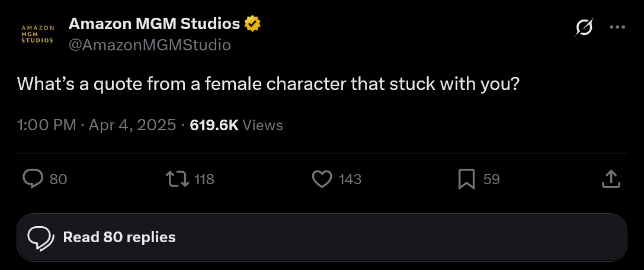Image resolution: width=644 pixels, height=270 pixels.
Task: Click the reply speech bubble icon
Action: (33, 179)
